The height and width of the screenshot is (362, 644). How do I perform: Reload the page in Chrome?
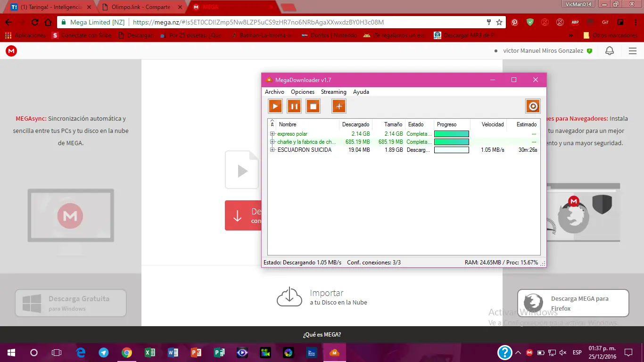pos(35,22)
